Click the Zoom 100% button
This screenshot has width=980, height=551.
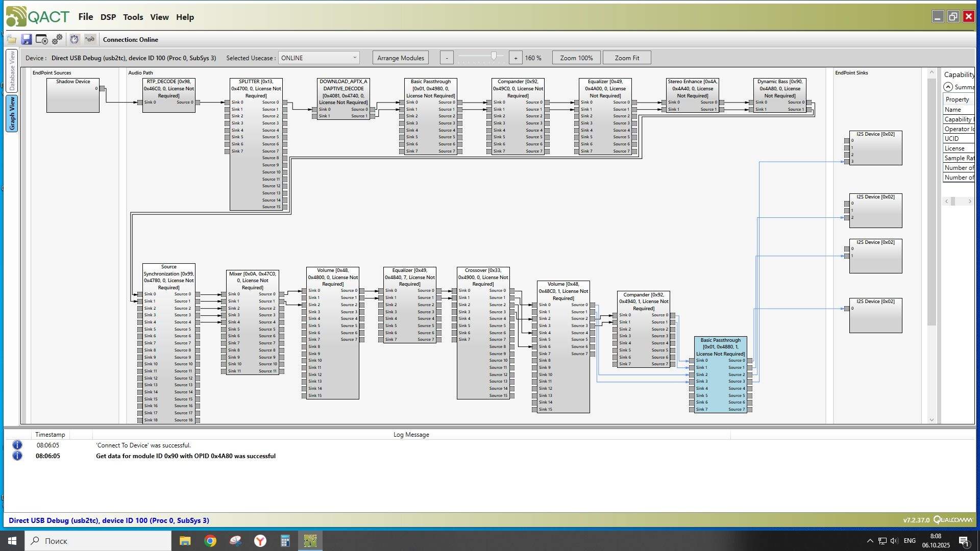coord(576,58)
